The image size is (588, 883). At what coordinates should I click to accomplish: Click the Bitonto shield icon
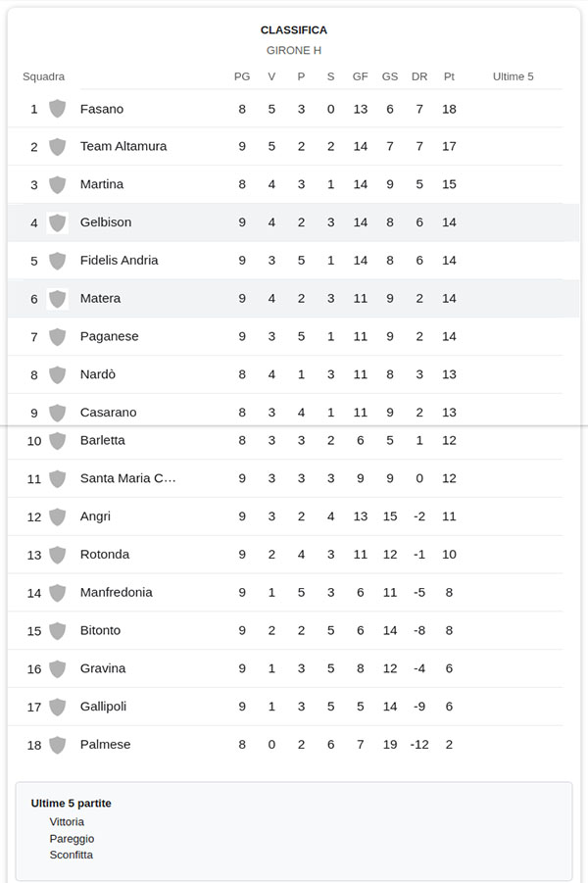pos(58,631)
